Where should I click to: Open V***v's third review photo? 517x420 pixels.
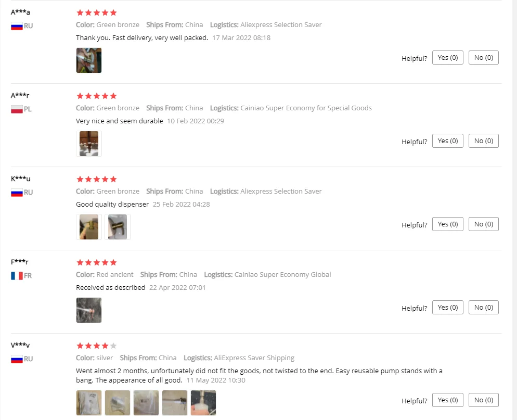[x=146, y=403]
